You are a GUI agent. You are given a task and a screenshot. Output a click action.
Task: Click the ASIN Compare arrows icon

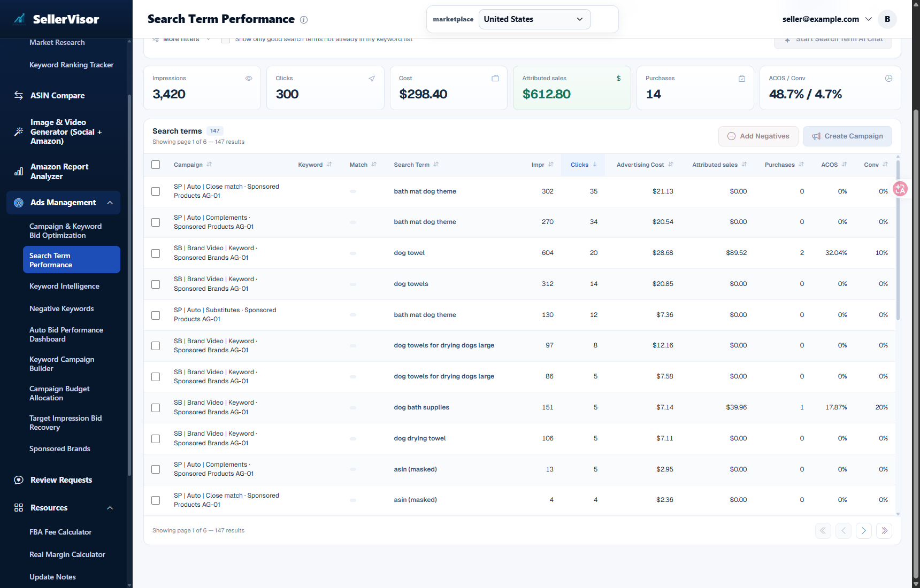[x=19, y=96]
